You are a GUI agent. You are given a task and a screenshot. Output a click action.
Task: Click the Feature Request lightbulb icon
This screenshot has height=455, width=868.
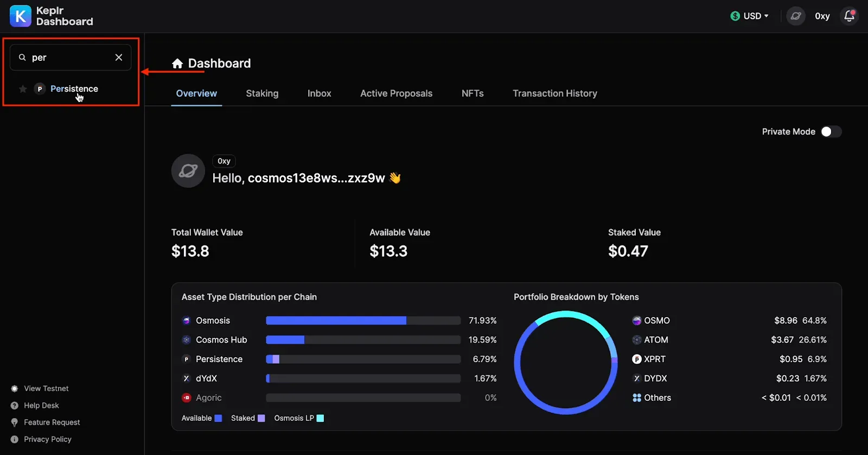[x=15, y=422]
